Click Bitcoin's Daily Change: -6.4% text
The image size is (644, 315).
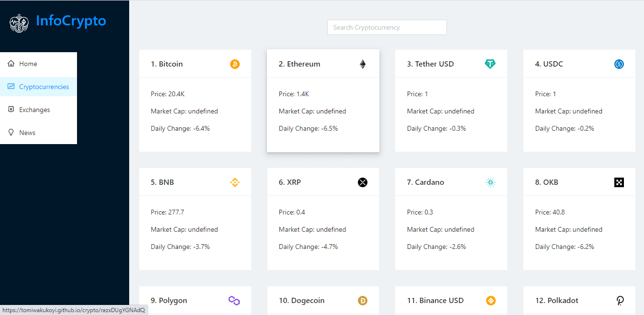(180, 128)
